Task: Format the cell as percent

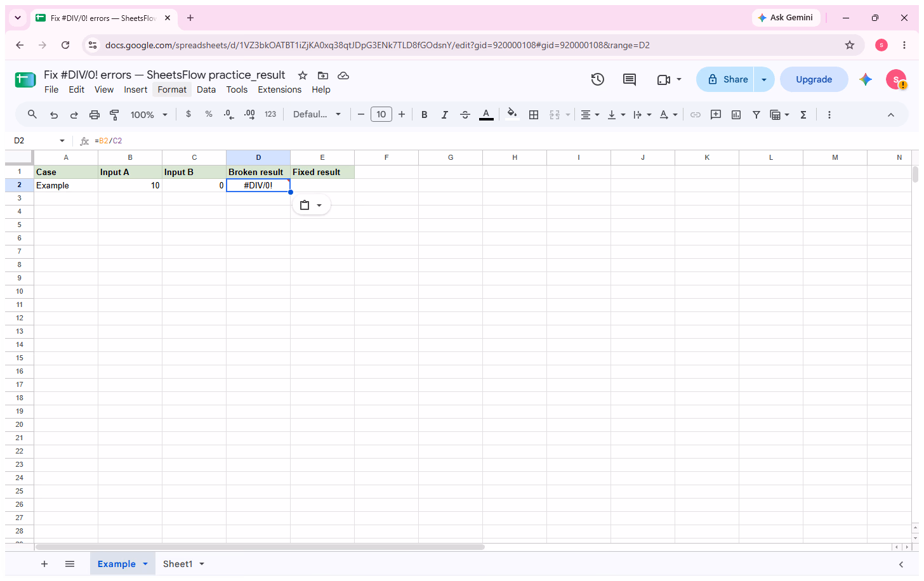Action: click(x=209, y=114)
